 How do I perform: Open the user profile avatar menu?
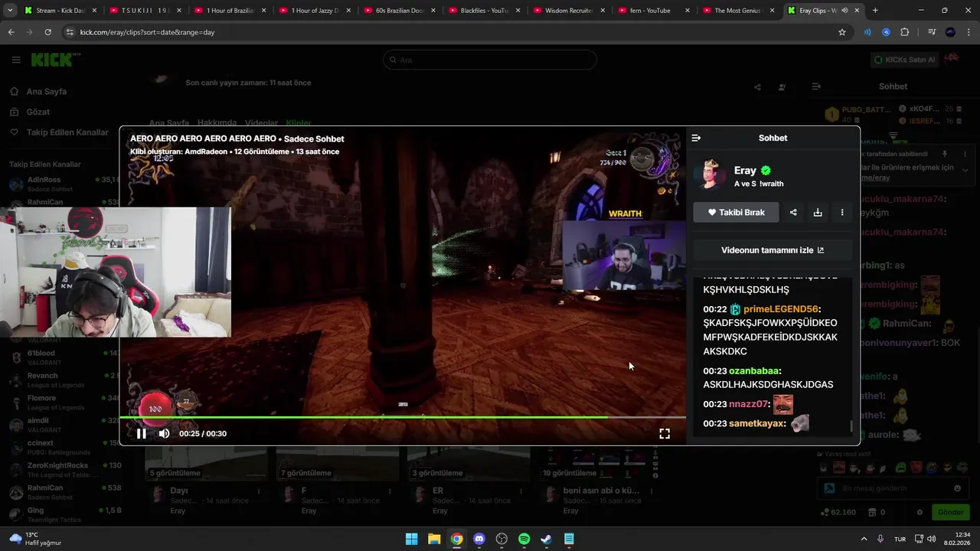(953, 60)
